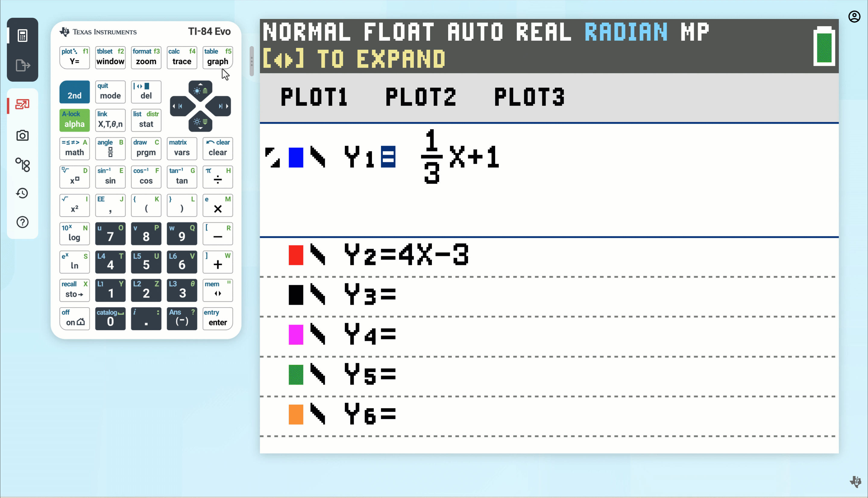Open the calculator view in the sidebar
This screenshot has height=498, width=868.
pyautogui.click(x=23, y=35)
